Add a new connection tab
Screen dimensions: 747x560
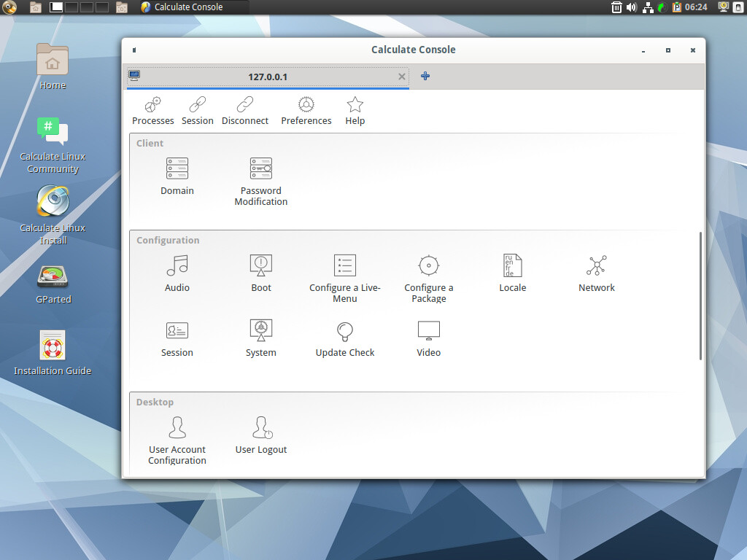[x=425, y=76]
